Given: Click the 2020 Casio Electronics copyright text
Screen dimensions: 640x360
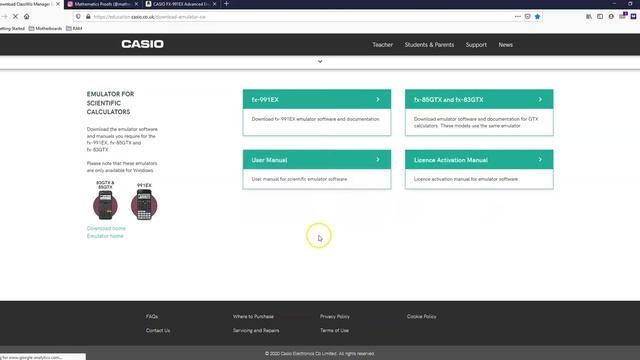Looking at the screenshot, I should click(320, 353).
